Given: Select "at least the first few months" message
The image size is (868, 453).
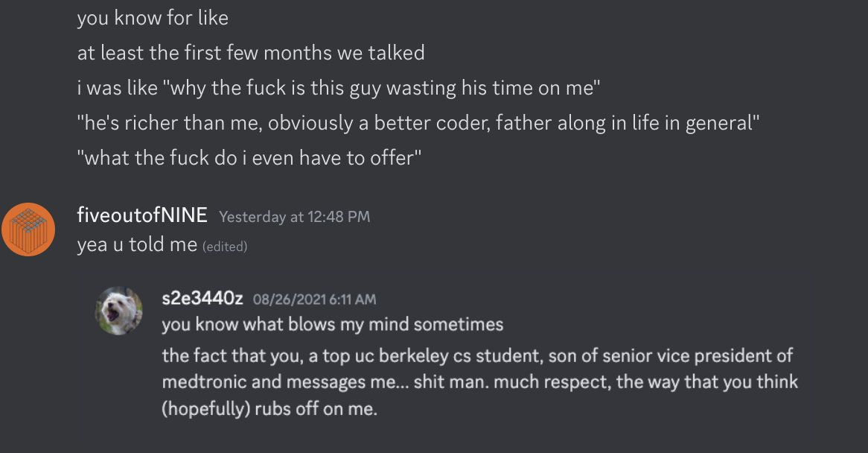Looking at the screenshot, I should pos(251,53).
